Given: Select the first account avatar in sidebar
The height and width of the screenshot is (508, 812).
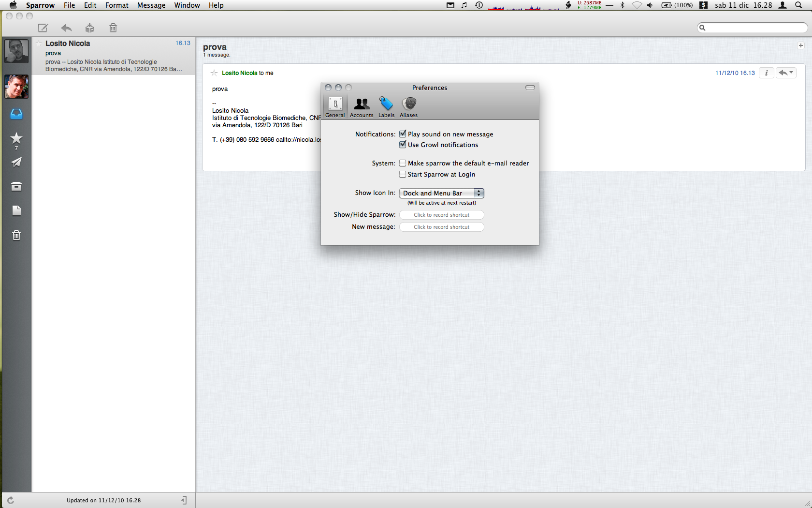Looking at the screenshot, I should 16,51.
